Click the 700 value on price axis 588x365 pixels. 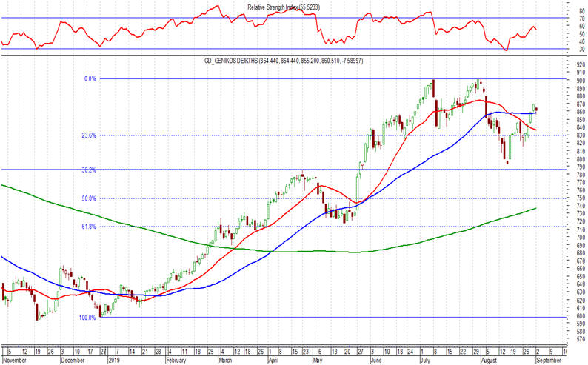581,238
